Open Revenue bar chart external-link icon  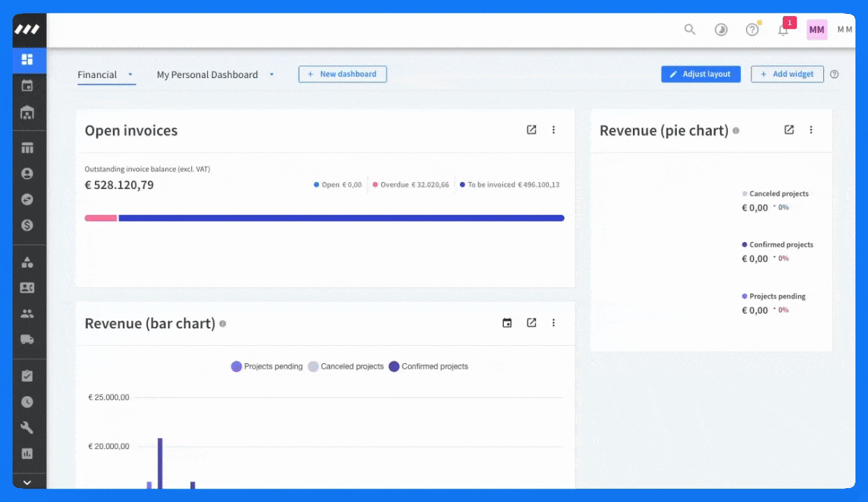coord(532,323)
